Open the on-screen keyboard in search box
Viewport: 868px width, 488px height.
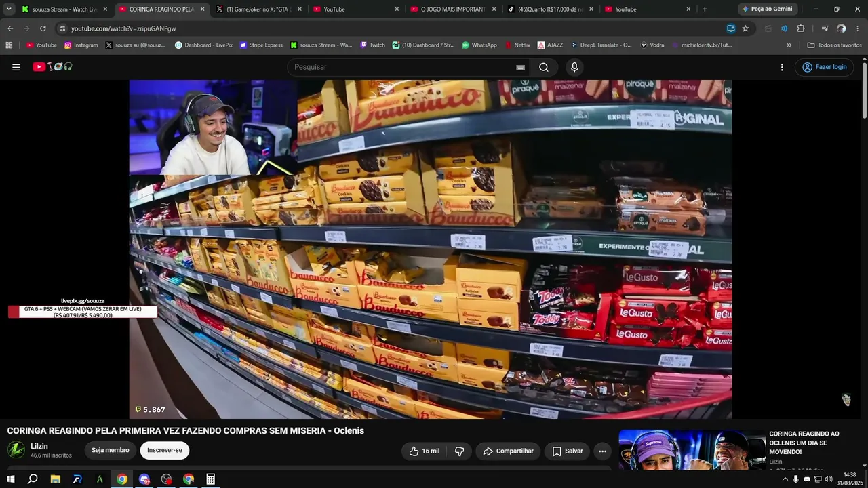[520, 67]
